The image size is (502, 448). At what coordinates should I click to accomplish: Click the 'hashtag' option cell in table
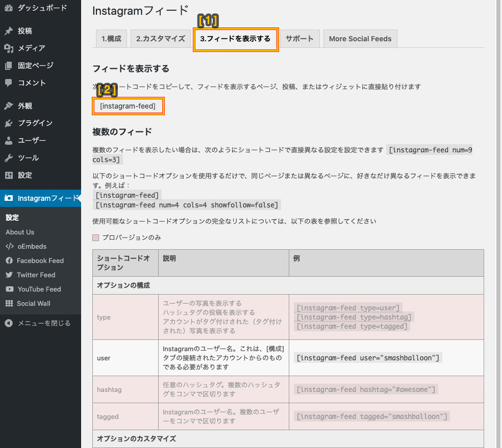(x=125, y=389)
